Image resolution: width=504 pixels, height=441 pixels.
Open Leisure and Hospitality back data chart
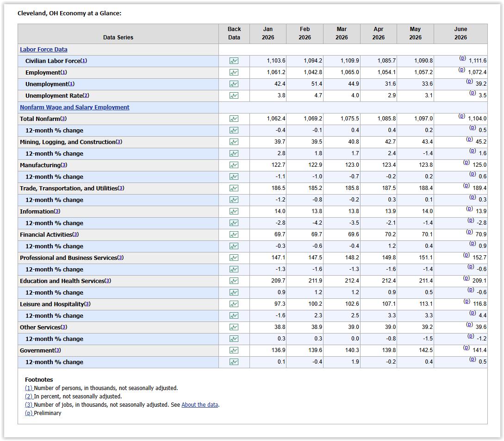pos(234,304)
